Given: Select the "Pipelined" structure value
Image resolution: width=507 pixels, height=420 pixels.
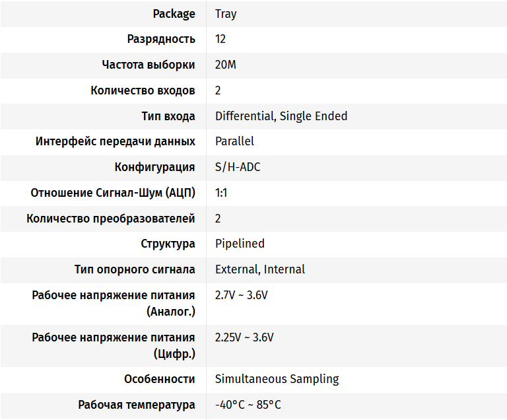Looking at the screenshot, I should click(x=240, y=244).
